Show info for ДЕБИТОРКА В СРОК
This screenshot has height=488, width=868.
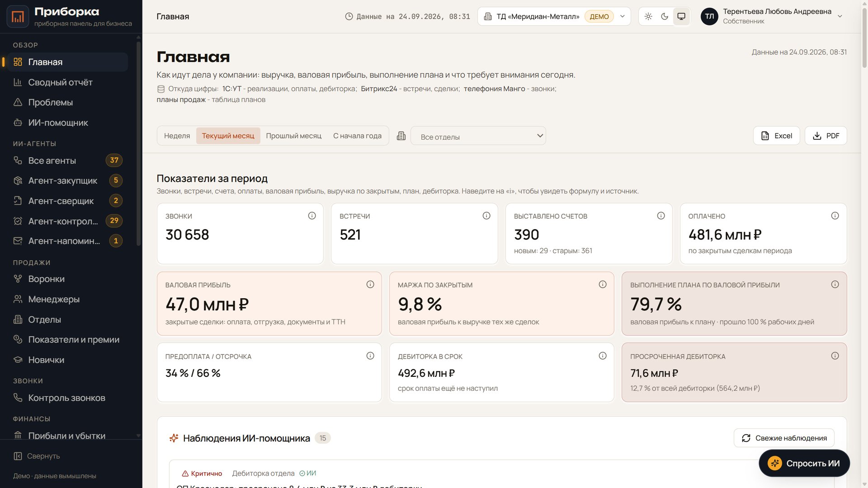603,356
